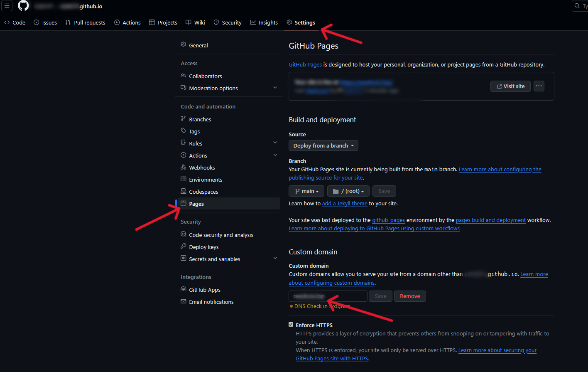Click the search magnifier icon

[578, 6]
